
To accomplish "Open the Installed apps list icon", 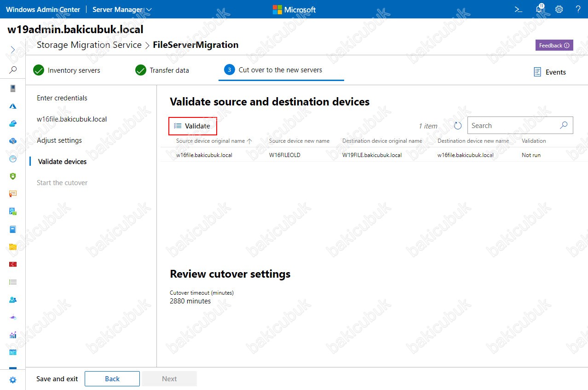I will click(13, 282).
